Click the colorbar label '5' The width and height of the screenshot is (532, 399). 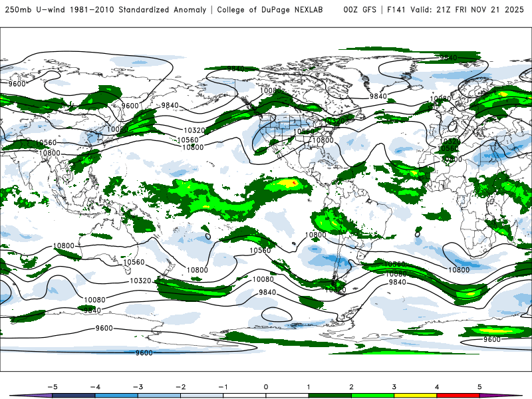coord(479,387)
